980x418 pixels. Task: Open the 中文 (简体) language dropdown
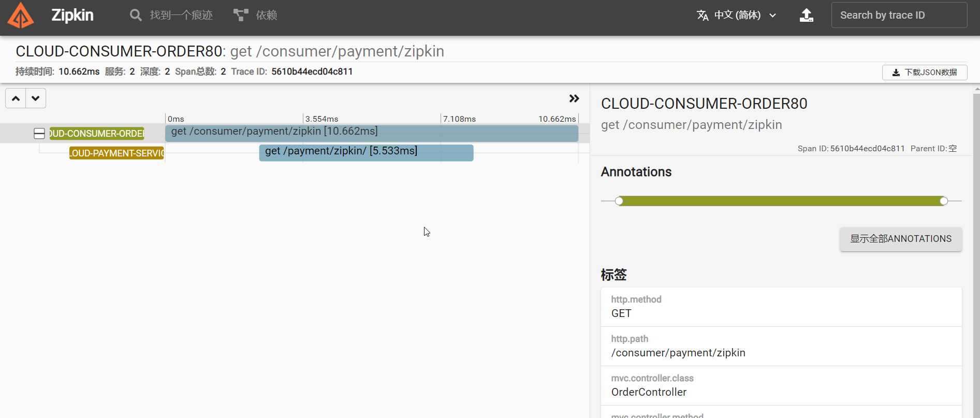[737, 15]
